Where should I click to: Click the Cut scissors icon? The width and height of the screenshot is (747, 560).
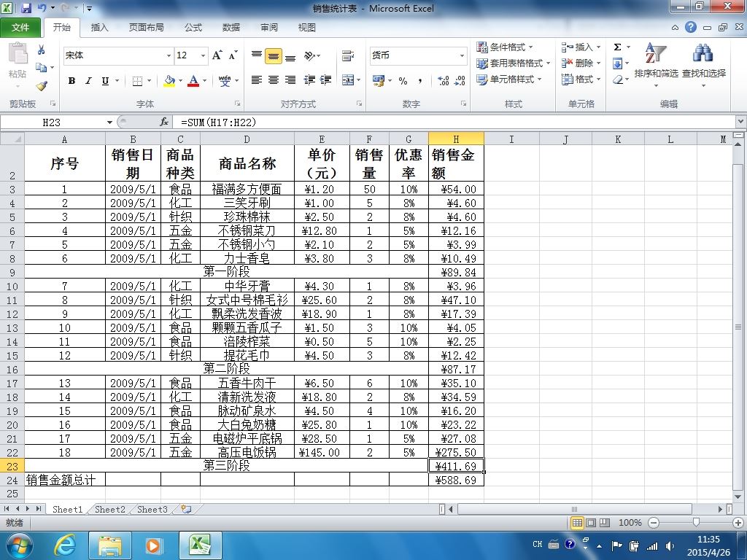[x=41, y=50]
